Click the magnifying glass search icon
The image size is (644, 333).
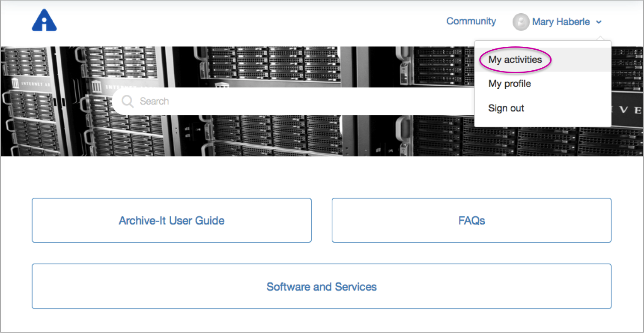coord(128,101)
